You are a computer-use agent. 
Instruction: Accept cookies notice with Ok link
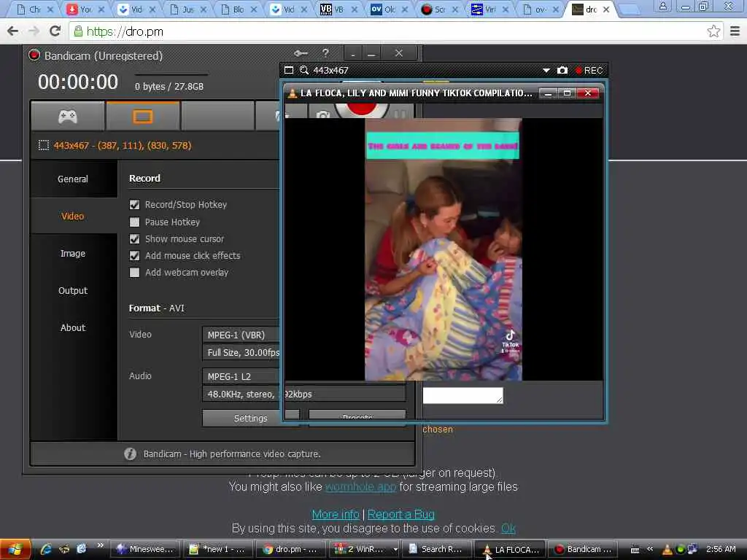[x=508, y=528]
